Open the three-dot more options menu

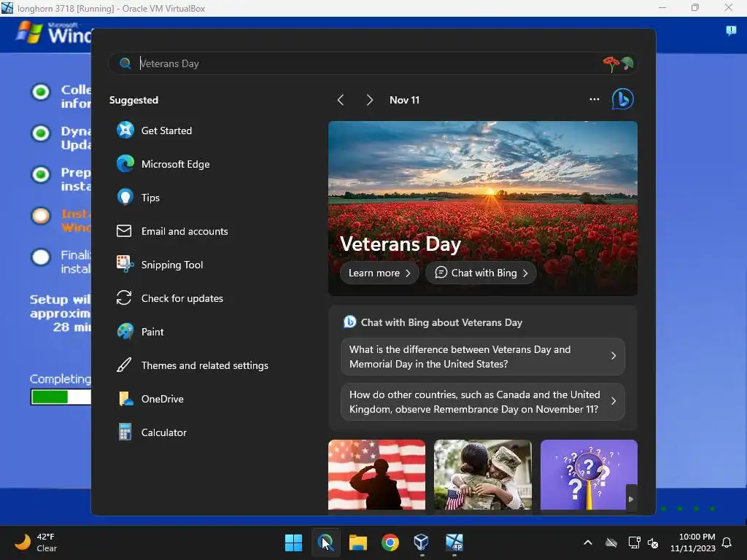point(594,99)
